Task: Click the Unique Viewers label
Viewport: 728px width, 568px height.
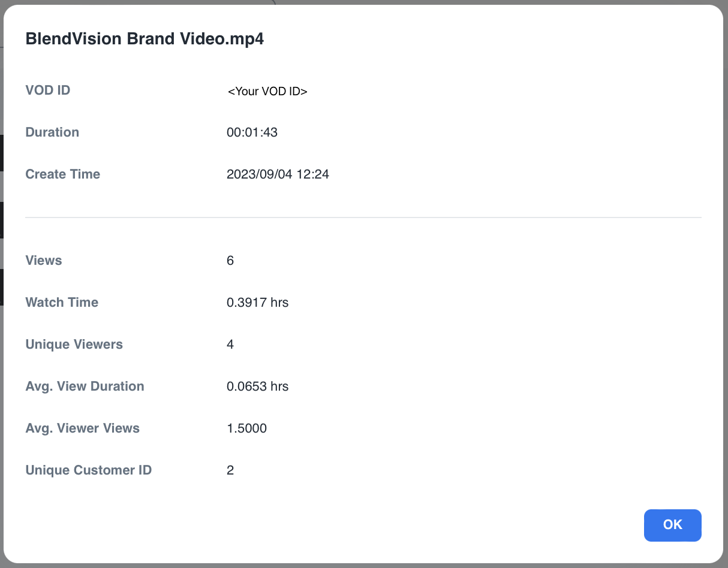Action: [x=74, y=345]
